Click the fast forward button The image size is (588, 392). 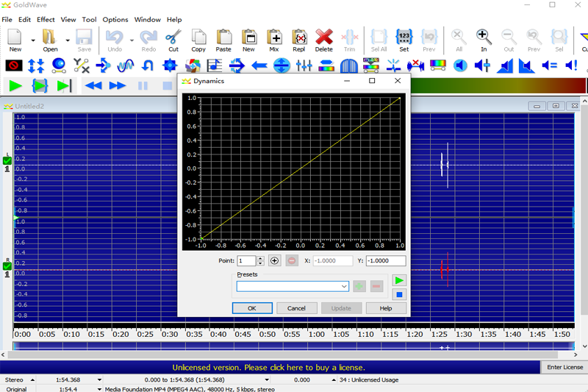click(x=118, y=86)
